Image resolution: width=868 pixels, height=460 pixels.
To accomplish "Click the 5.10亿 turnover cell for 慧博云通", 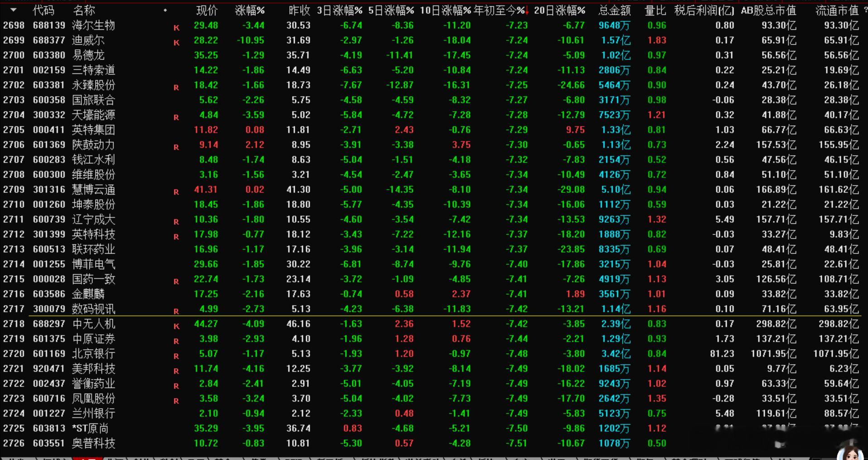I will pyautogui.click(x=615, y=190).
